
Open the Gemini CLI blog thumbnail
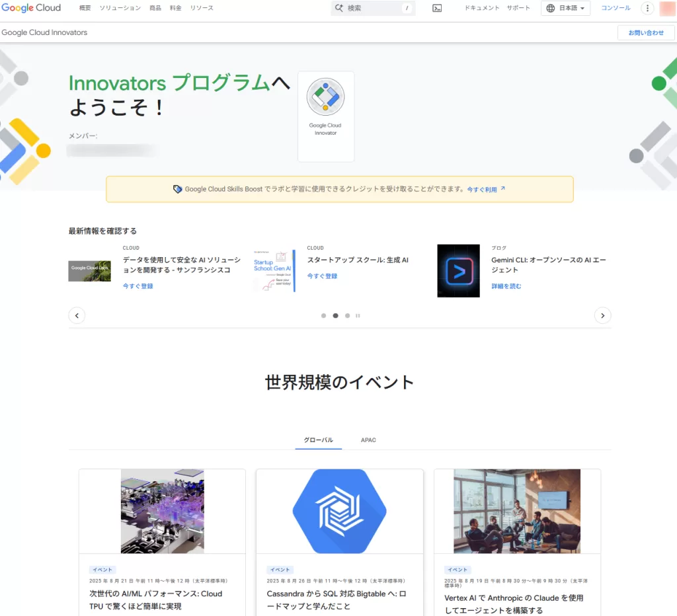pos(458,271)
